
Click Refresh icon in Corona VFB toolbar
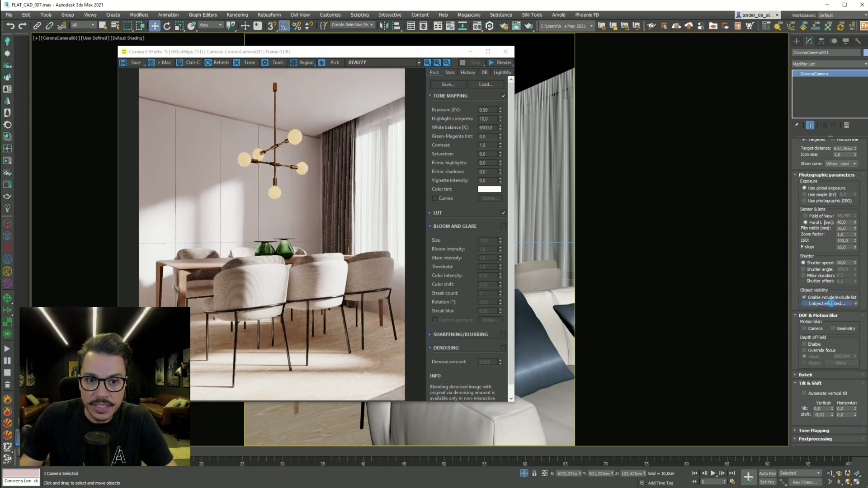[208, 62]
